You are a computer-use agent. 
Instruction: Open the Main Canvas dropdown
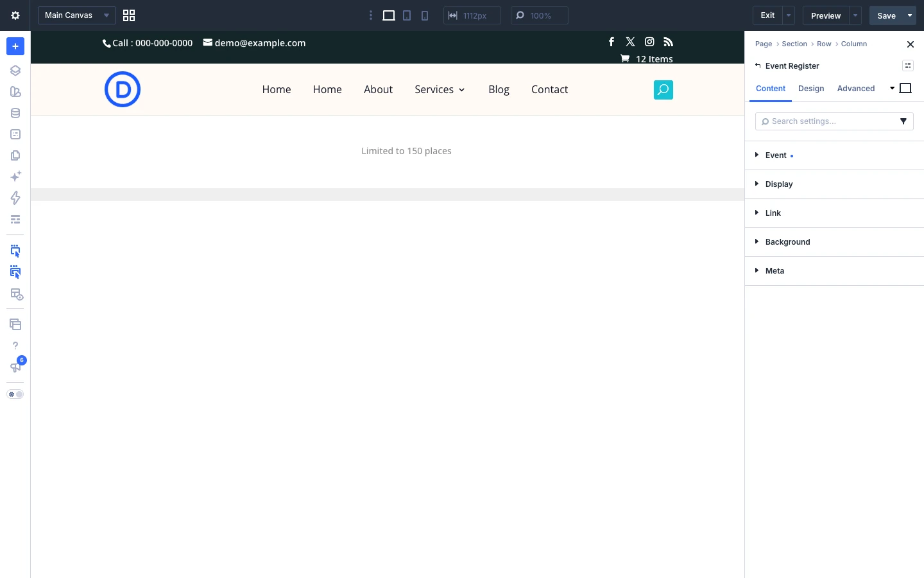pyautogui.click(x=77, y=15)
